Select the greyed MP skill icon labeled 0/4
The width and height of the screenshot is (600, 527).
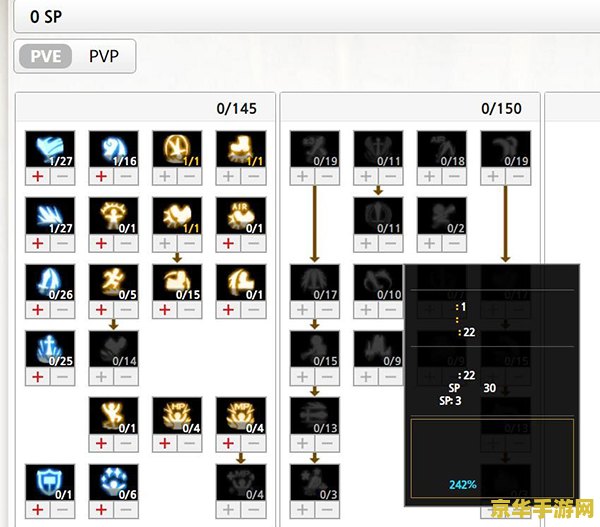[x=241, y=483]
